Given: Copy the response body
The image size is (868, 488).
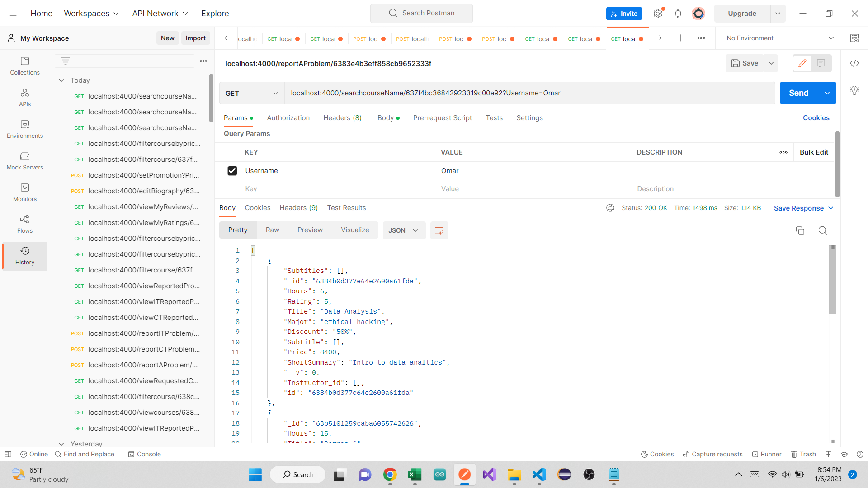Looking at the screenshot, I should coord(800,230).
